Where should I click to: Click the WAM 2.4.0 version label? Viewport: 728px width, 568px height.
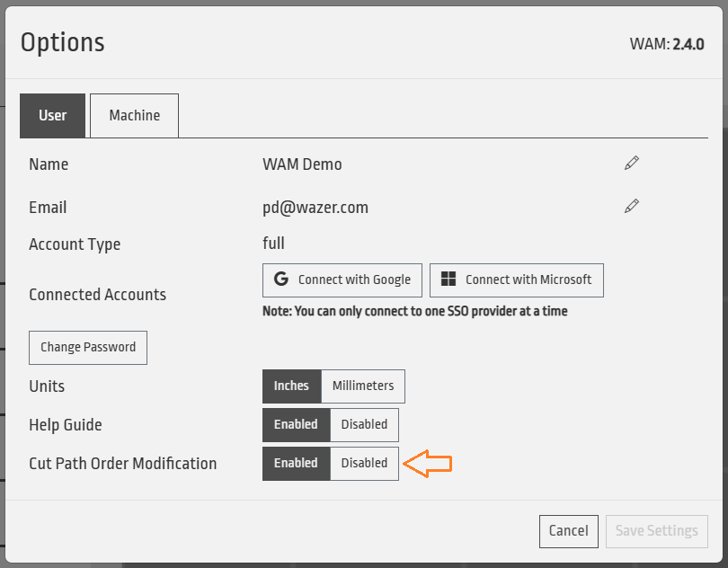667,43
